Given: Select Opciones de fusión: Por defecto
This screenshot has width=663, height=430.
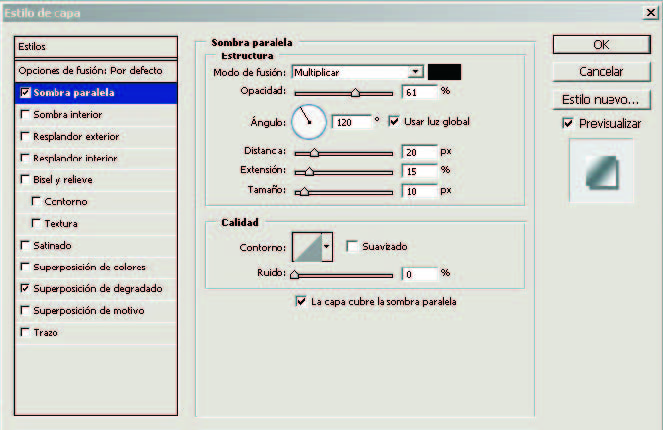Looking at the screenshot, I should tap(96, 71).
